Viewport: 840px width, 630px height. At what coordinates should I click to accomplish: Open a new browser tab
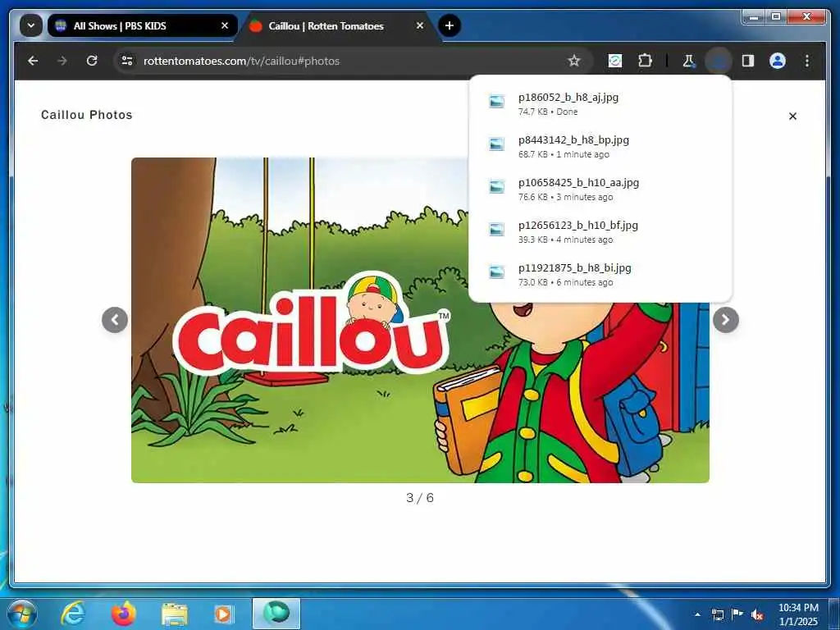pos(450,25)
